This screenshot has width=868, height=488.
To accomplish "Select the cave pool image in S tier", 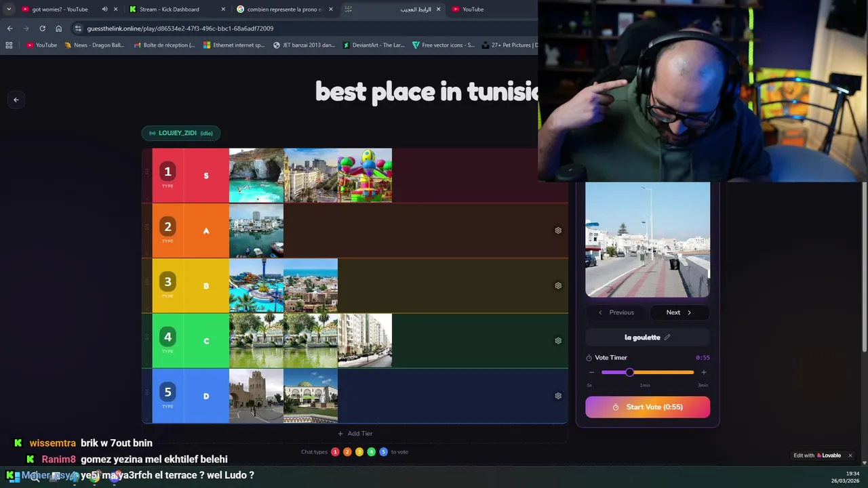I will coord(256,176).
